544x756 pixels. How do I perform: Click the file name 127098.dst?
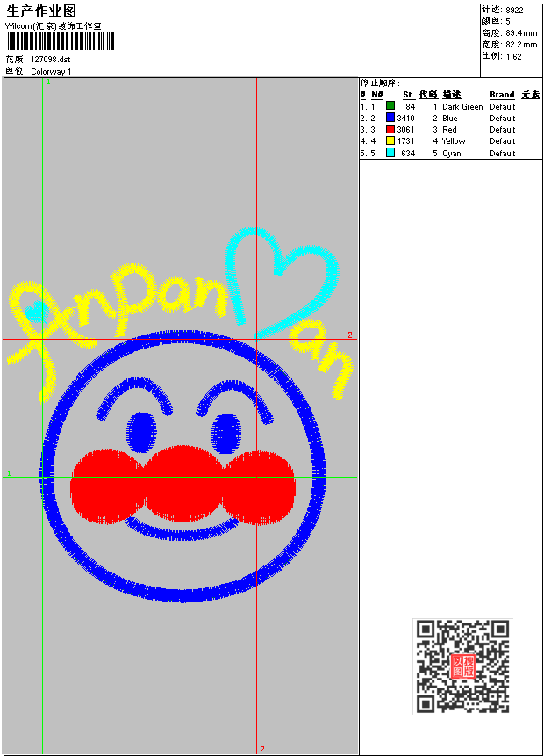pos(51,60)
